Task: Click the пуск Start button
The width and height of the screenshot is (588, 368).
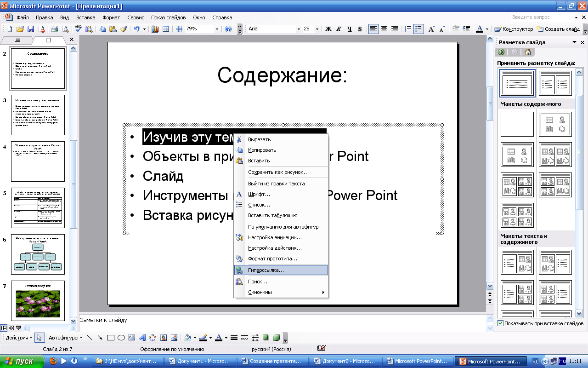Action: pos(22,361)
